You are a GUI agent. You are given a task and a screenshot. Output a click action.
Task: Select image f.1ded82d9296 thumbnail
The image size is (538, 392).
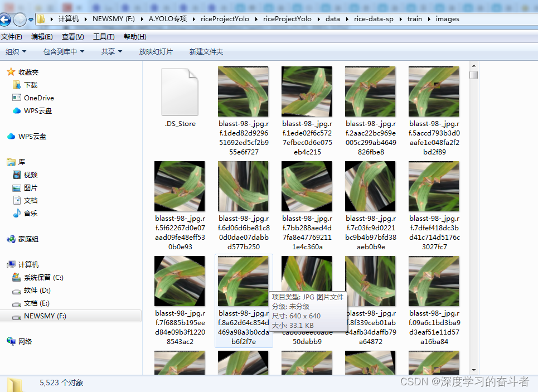(x=243, y=91)
